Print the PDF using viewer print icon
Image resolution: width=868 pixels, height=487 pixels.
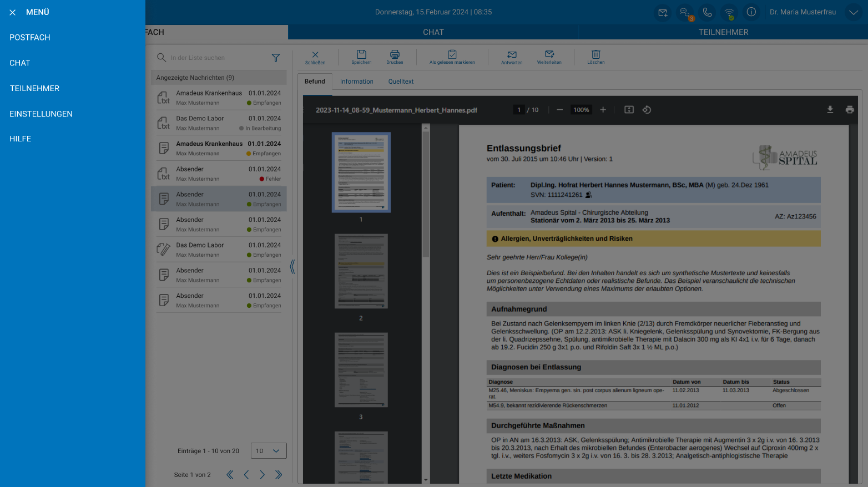(x=850, y=110)
